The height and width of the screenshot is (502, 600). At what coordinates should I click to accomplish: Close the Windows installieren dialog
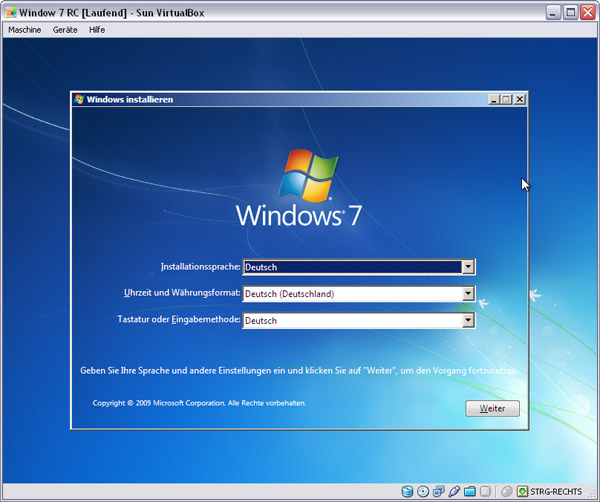[x=519, y=100]
